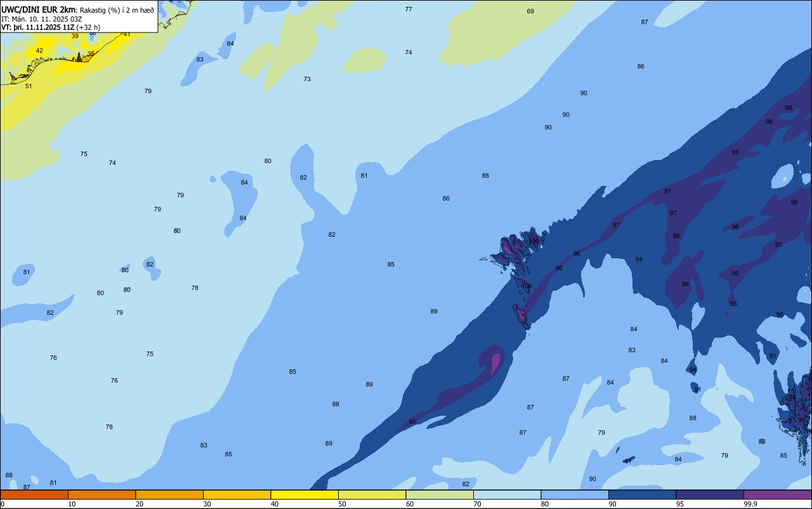812x509 pixels.
Task: Click the '30' legend tick label
Action: pyautogui.click(x=207, y=504)
